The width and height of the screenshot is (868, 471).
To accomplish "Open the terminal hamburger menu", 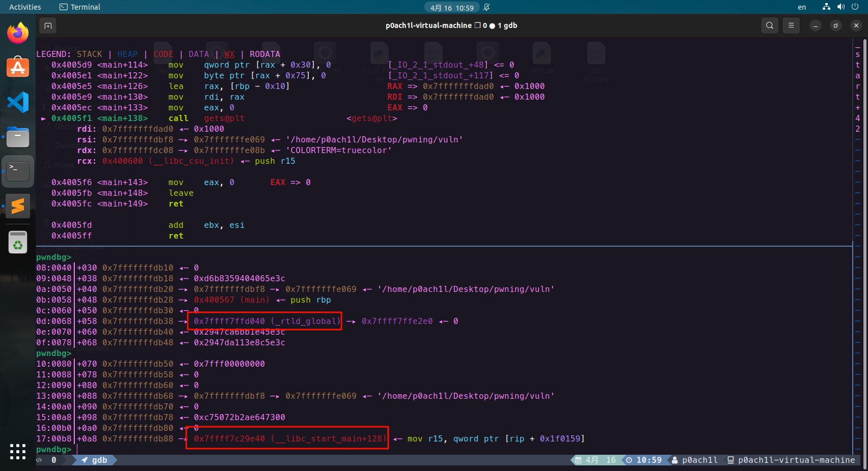I will point(791,25).
